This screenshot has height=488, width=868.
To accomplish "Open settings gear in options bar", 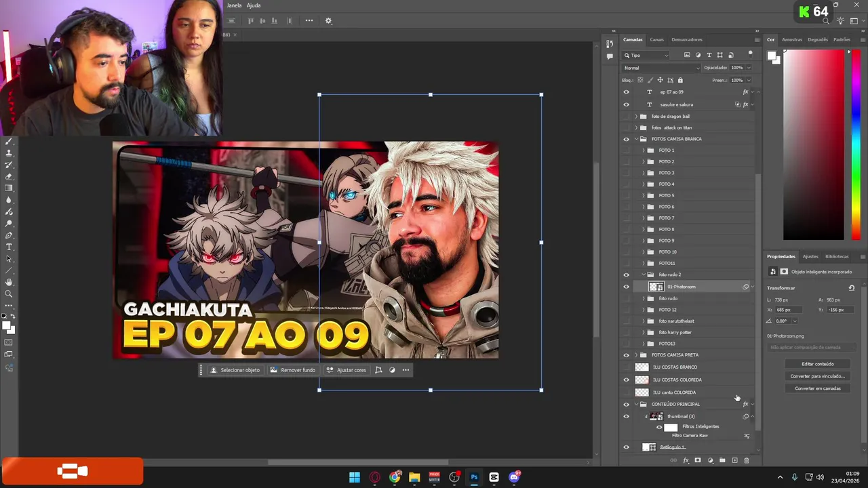I will pos(328,21).
